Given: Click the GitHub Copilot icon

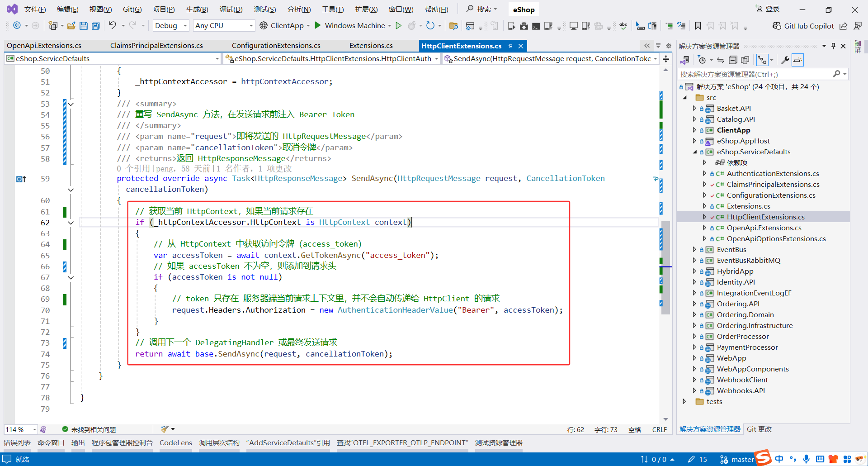Looking at the screenshot, I should click(x=777, y=26).
